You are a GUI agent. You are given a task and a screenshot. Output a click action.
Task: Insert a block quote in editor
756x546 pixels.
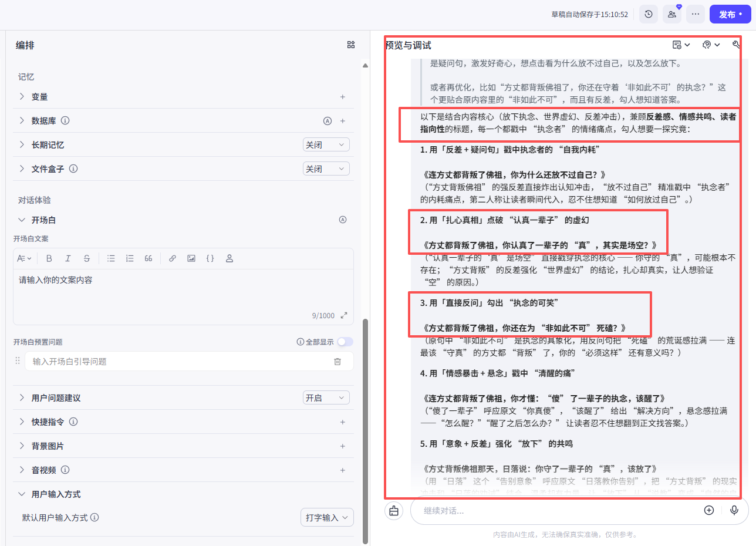(x=148, y=258)
